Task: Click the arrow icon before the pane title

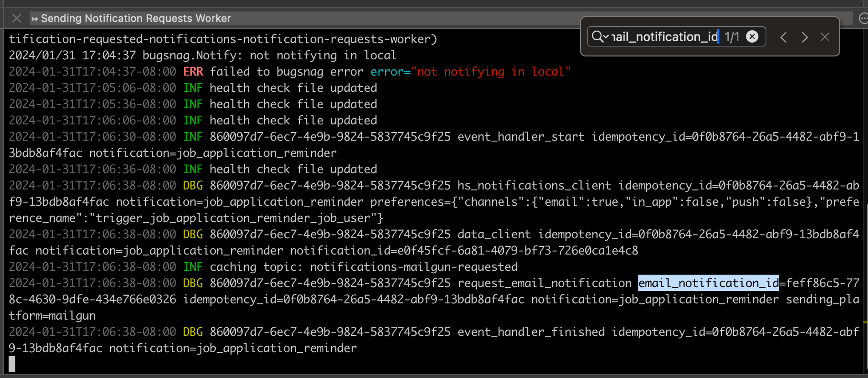Action: point(34,19)
